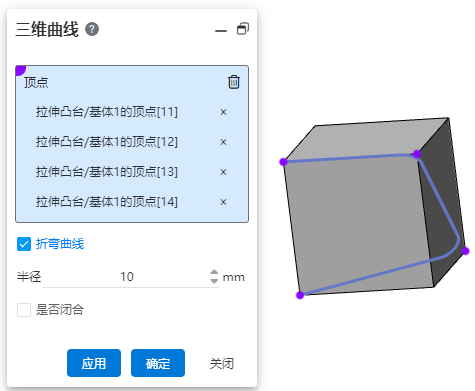Focus the 半径 input field
This screenshot has height=391, width=475.
(x=127, y=277)
